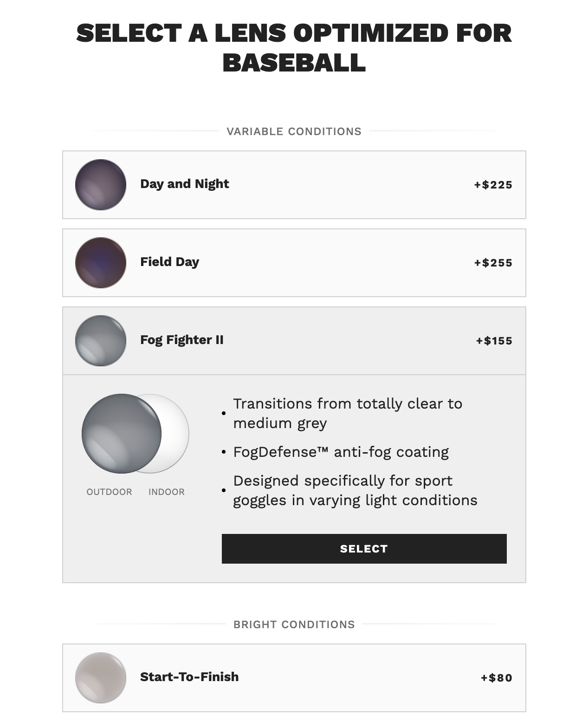This screenshot has width=582, height=728.
Task: Click the +$225 price label
Action: [493, 185]
